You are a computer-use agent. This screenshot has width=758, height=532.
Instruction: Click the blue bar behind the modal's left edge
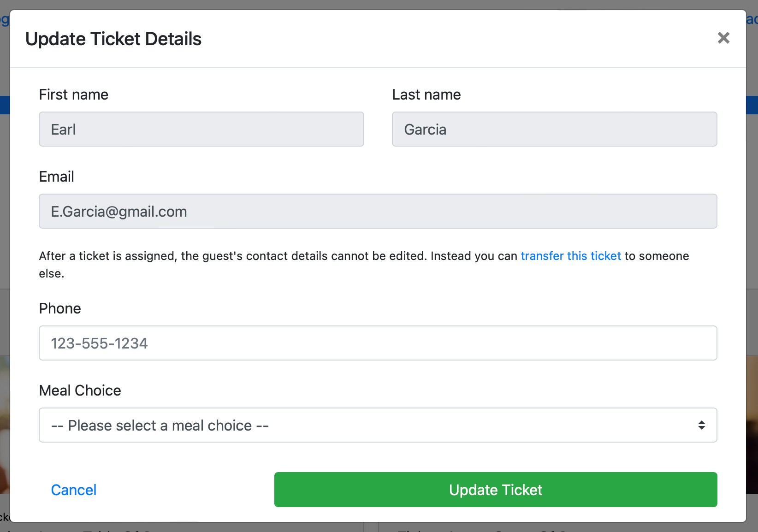point(5,105)
